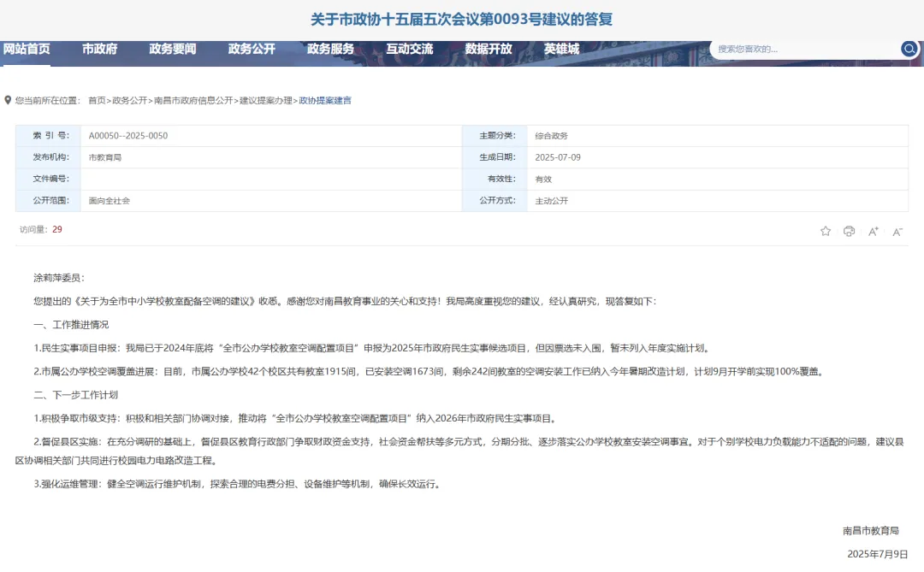Decrease font size with A- icon
The width and height of the screenshot is (924, 572).
click(897, 232)
